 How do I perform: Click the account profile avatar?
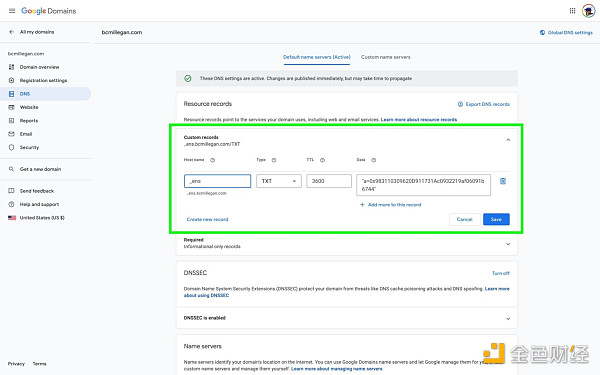(x=588, y=11)
